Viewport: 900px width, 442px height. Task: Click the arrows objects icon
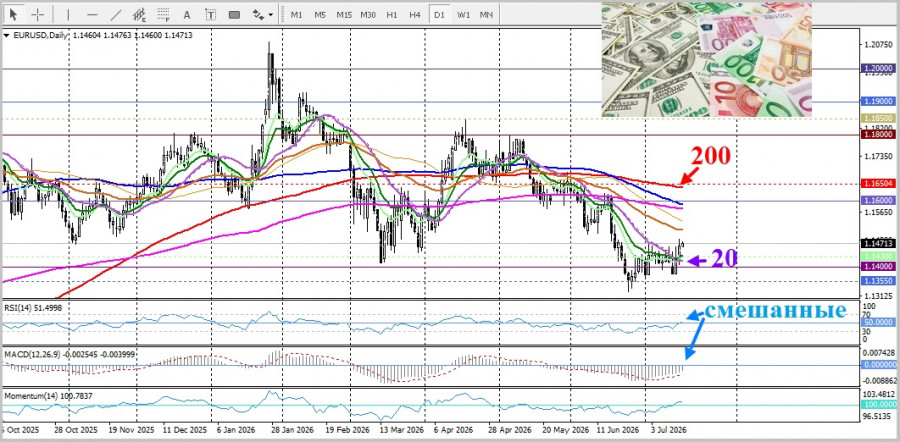(258, 14)
